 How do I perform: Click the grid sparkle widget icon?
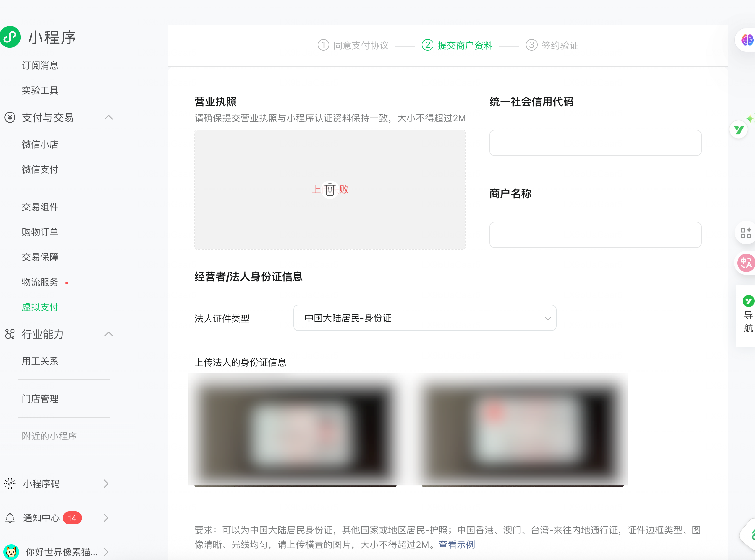(x=745, y=233)
